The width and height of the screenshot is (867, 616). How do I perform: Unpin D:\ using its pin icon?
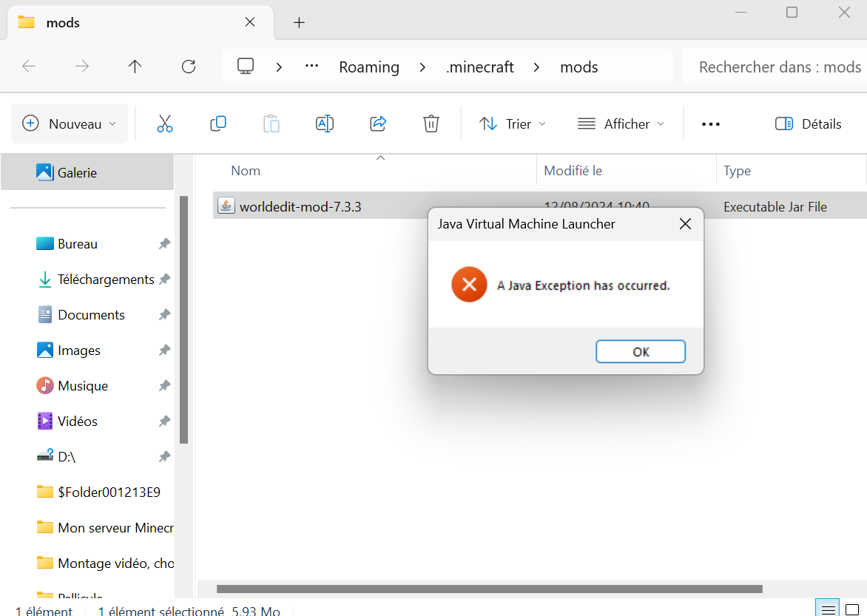pos(164,456)
